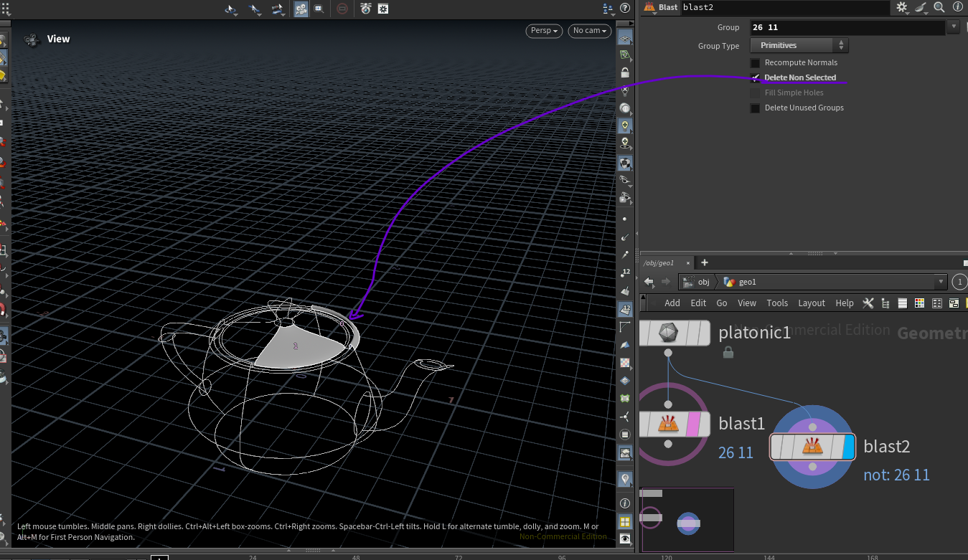Click the viewport lock icon in the right toolbar
This screenshot has height=560, width=968.
625,72
